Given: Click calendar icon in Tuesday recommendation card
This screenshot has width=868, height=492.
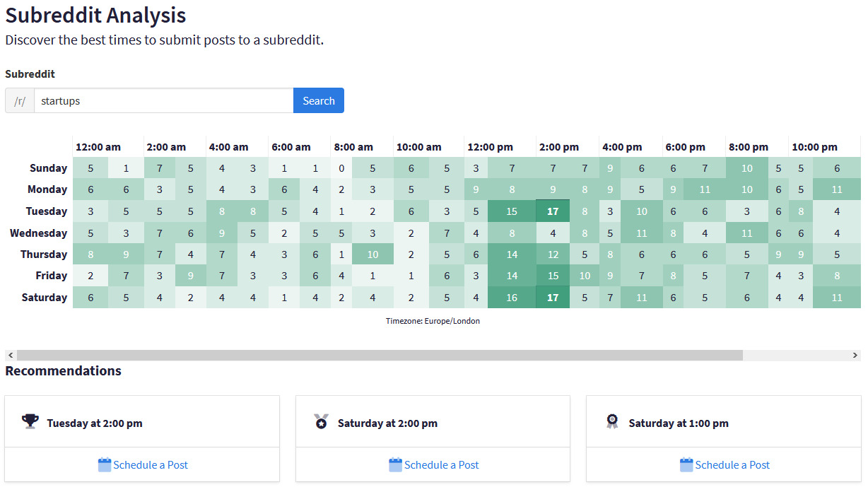Looking at the screenshot, I should [x=105, y=465].
